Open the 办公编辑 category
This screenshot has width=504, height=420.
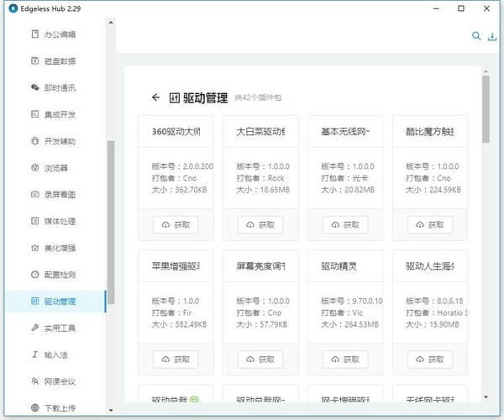click(x=55, y=34)
